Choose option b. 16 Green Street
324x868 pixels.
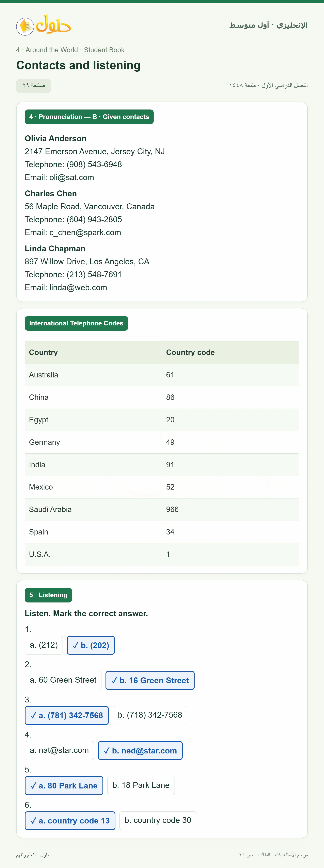click(x=150, y=680)
